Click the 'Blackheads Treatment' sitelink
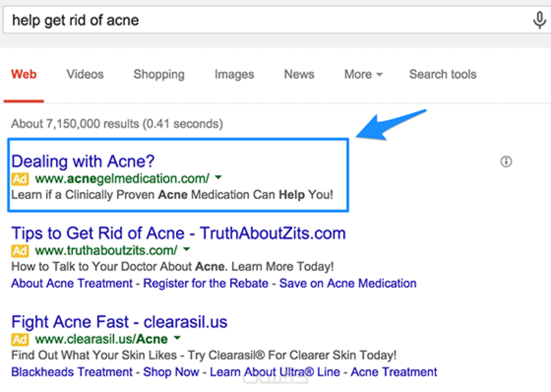 pos(72,372)
